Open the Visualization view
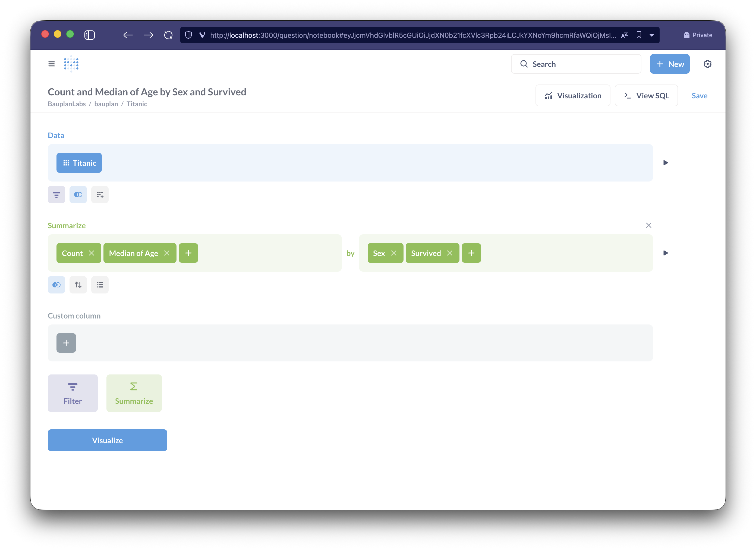This screenshot has height=550, width=756. coord(573,96)
